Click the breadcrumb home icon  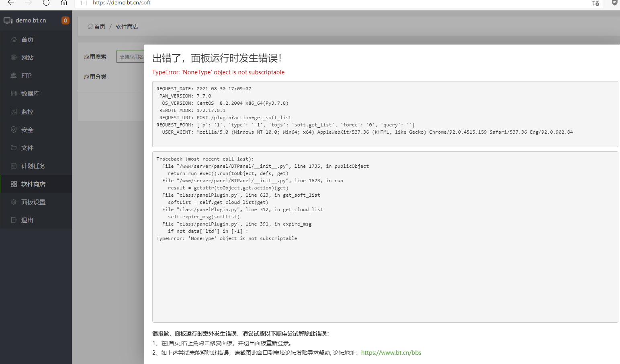pos(90,26)
